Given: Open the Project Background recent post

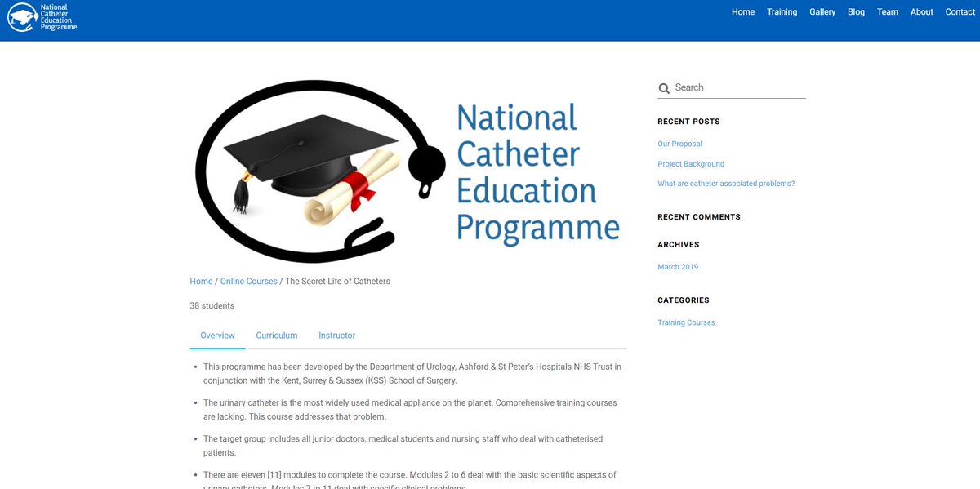Looking at the screenshot, I should (x=691, y=164).
